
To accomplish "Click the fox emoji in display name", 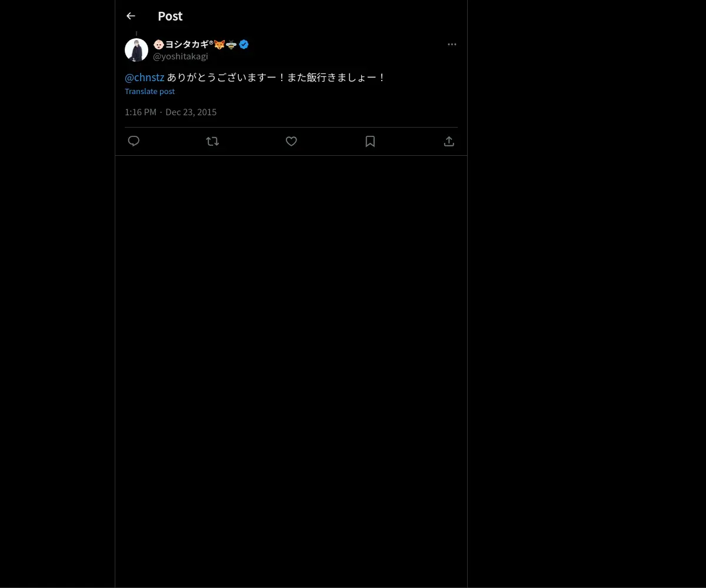I will point(219,45).
